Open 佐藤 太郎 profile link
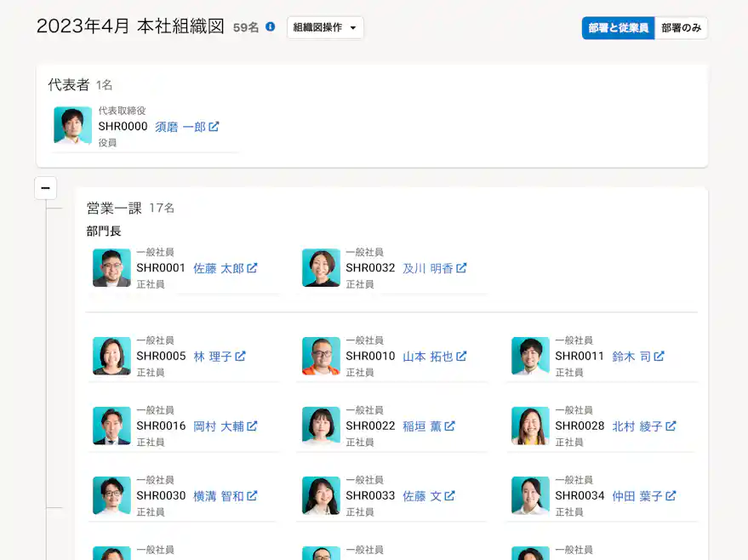 tap(219, 269)
